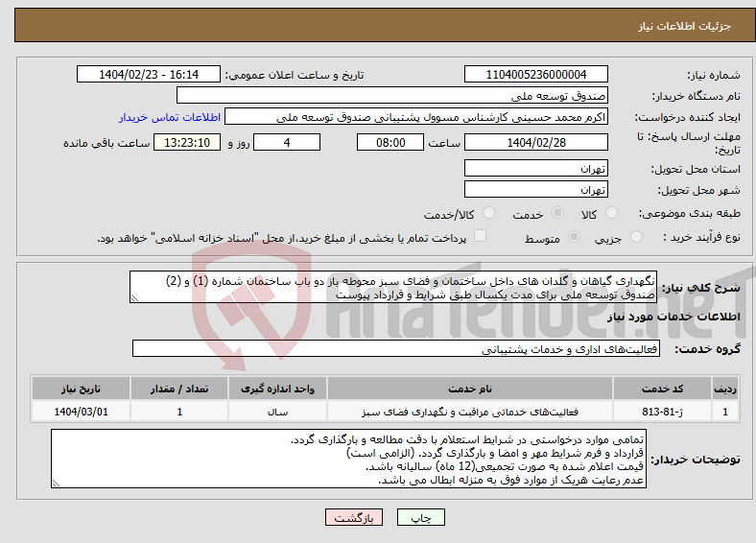Click the چاپ (print) button
Viewport: 756px width, 543px height.
tap(420, 517)
